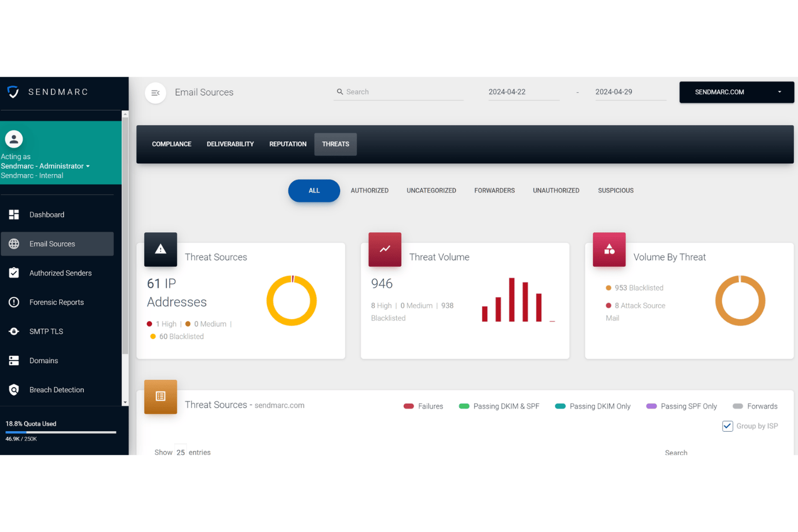Viewport: 798px width, 532px height.
Task: Open Forensic Reports page
Action: point(57,302)
